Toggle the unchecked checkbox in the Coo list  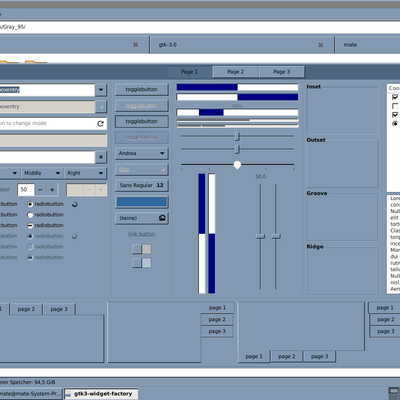pyautogui.click(x=395, y=106)
